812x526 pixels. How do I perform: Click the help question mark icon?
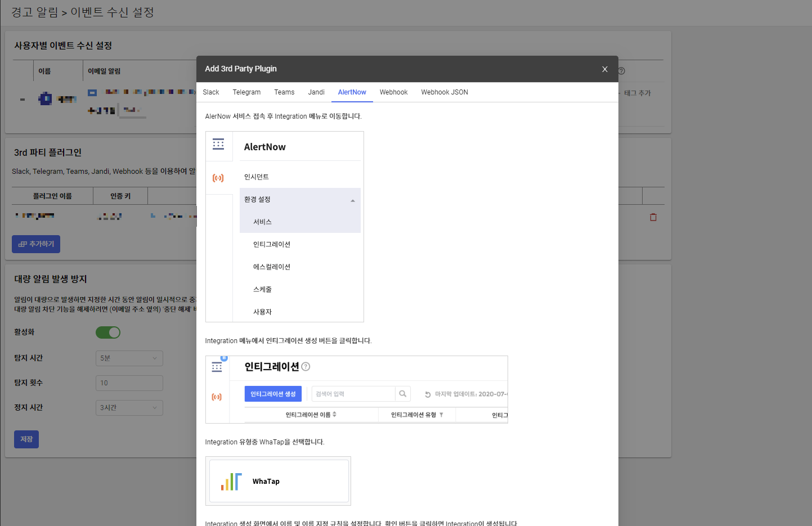tap(622, 71)
